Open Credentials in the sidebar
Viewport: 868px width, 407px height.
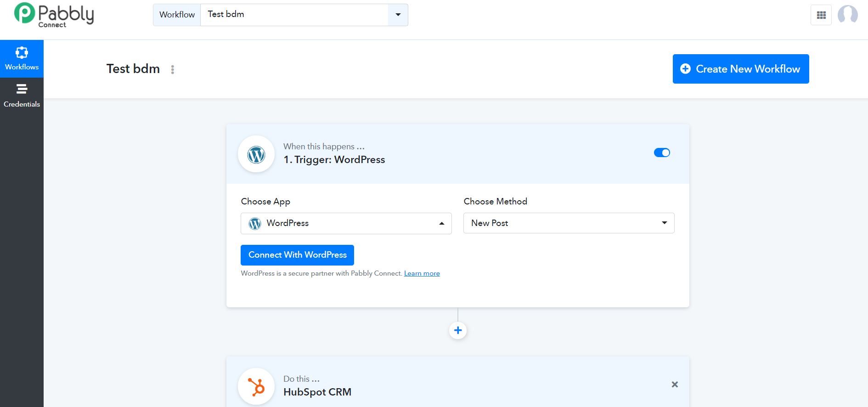click(x=22, y=96)
